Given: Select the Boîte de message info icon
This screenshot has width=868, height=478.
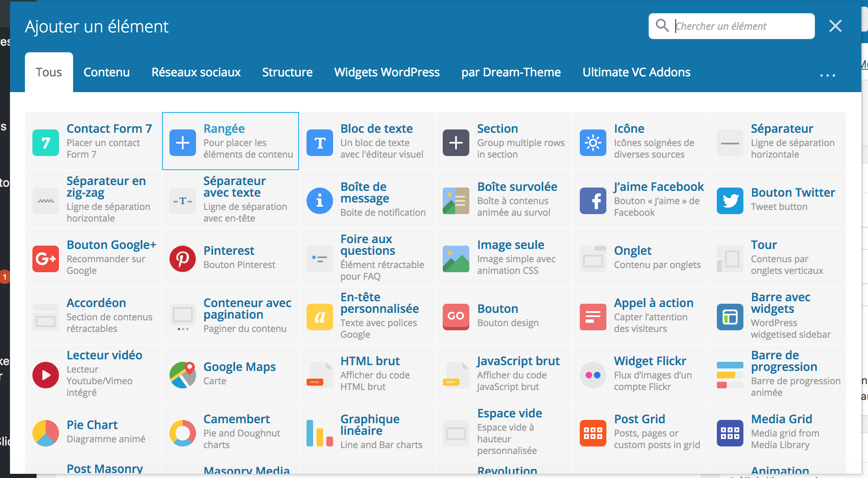Looking at the screenshot, I should [319, 201].
